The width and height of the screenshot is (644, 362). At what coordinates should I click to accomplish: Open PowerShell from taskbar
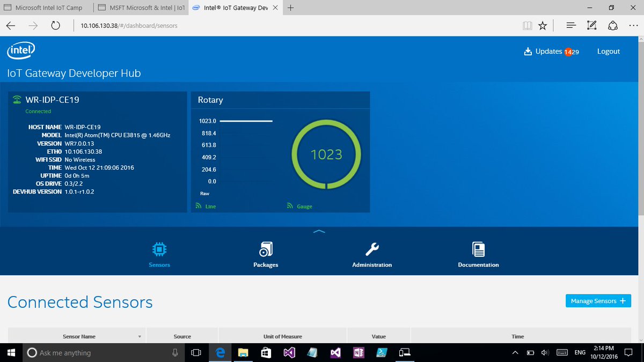pyautogui.click(x=382, y=352)
